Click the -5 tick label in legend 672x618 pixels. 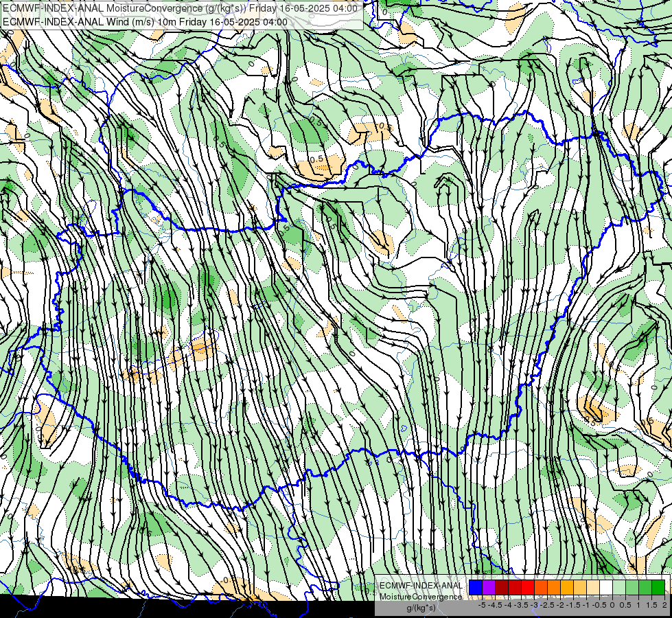point(482,605)
